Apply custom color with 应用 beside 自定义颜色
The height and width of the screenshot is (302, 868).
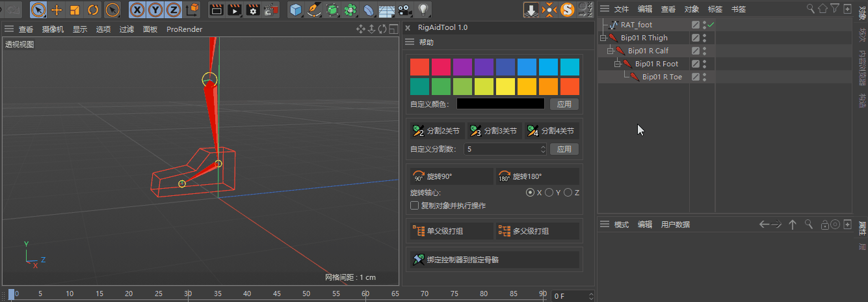(564, 104)
